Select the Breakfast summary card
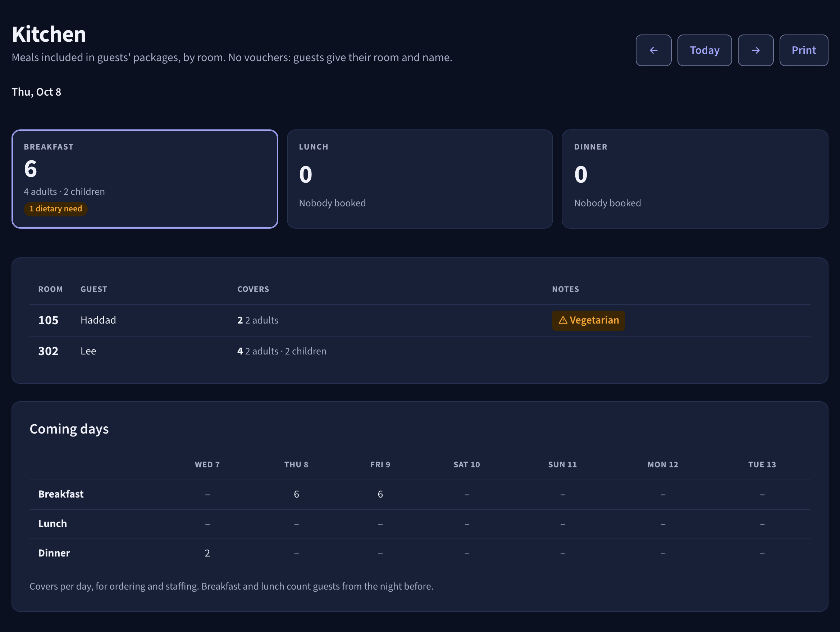The width and height of the screenshot is (840, 632). [145, 179]
